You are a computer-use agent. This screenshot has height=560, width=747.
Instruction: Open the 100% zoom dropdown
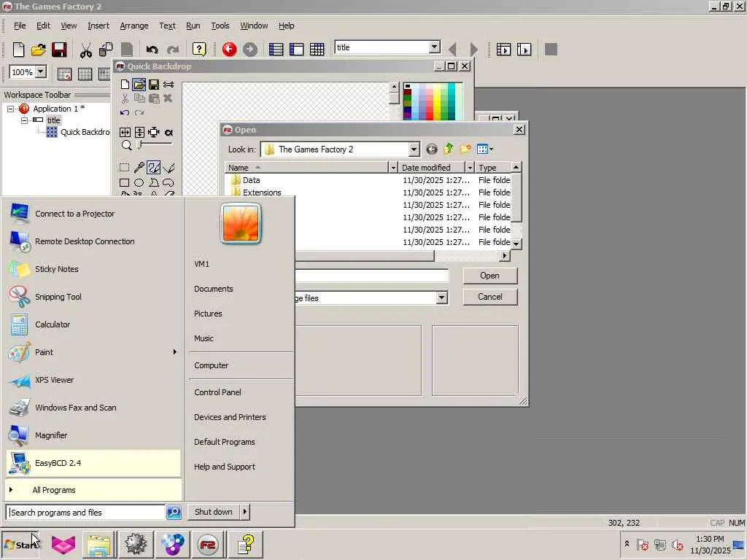pos(41,72)
